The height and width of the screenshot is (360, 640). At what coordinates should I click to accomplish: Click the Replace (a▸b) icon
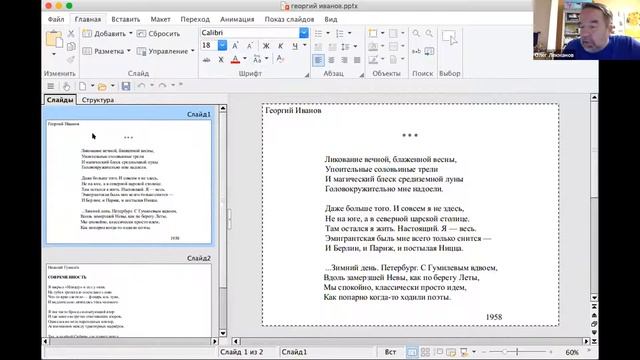click(416, 51)
